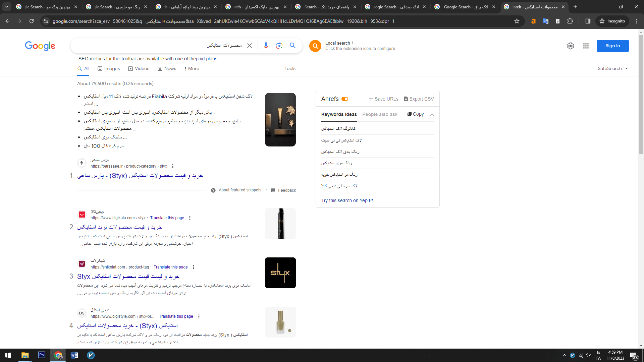
Task: Open the notifications center icon
Action: (x=634, y=356)
